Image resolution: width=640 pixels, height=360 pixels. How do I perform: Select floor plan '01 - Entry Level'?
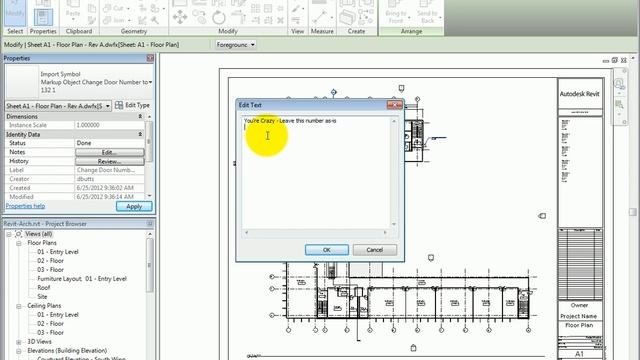point(58,252)
